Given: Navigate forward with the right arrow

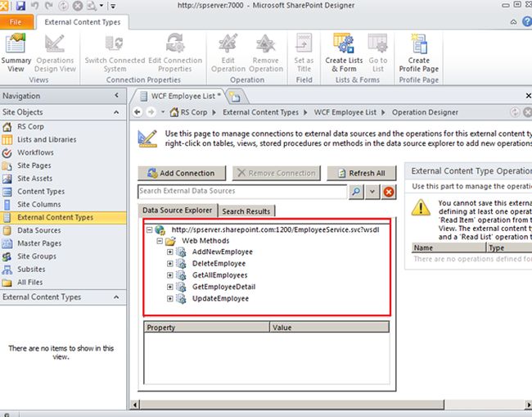Looking at the screenshot, I should [x=151, y=111].
